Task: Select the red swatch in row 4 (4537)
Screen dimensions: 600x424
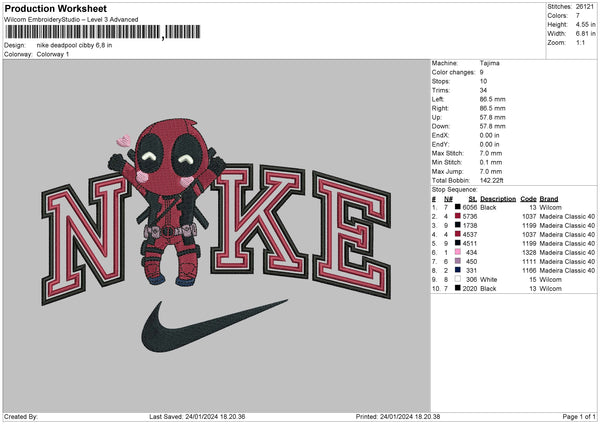Action: (x=457, y=234)
